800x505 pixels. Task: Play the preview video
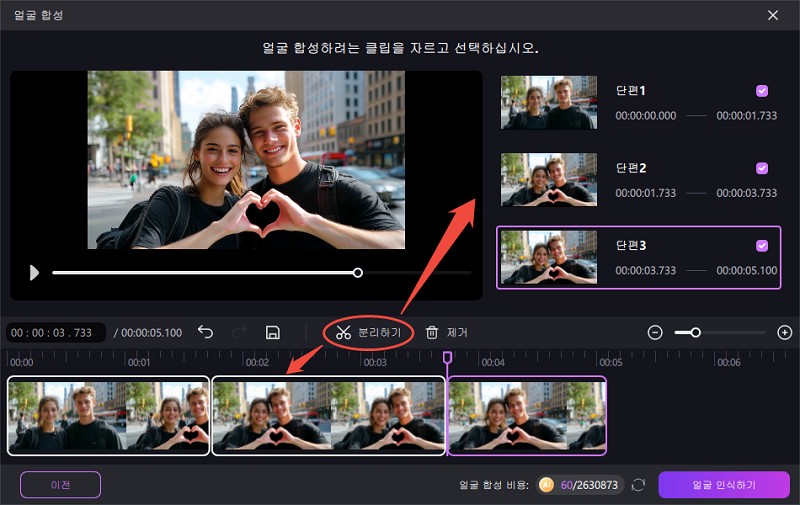[x=34, y=273]
